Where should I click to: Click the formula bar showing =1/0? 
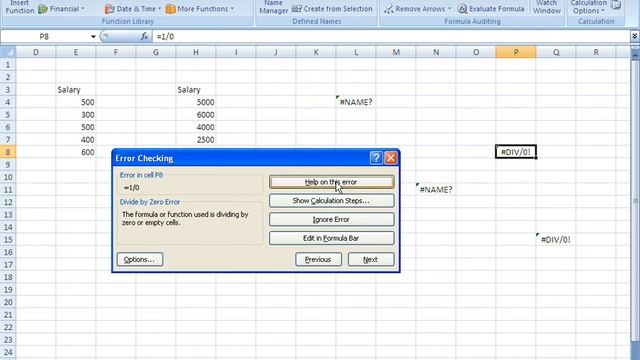point(391,37)
